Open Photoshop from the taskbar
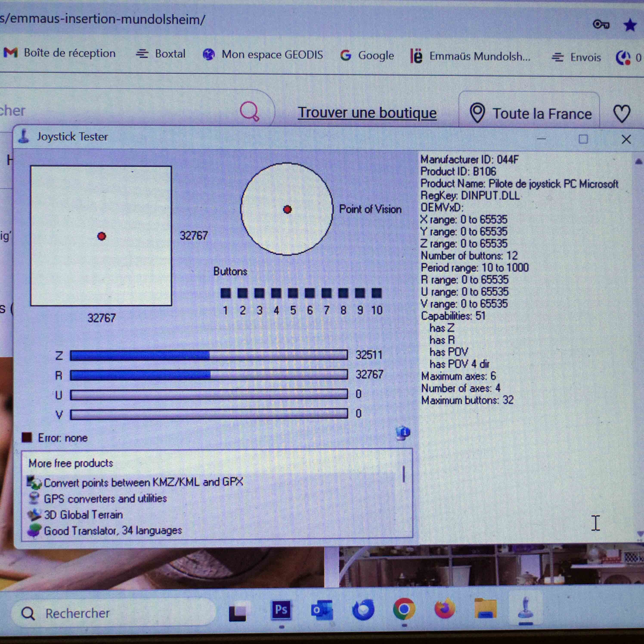Screen dimensions: 644x644 [x=281, y=610]
